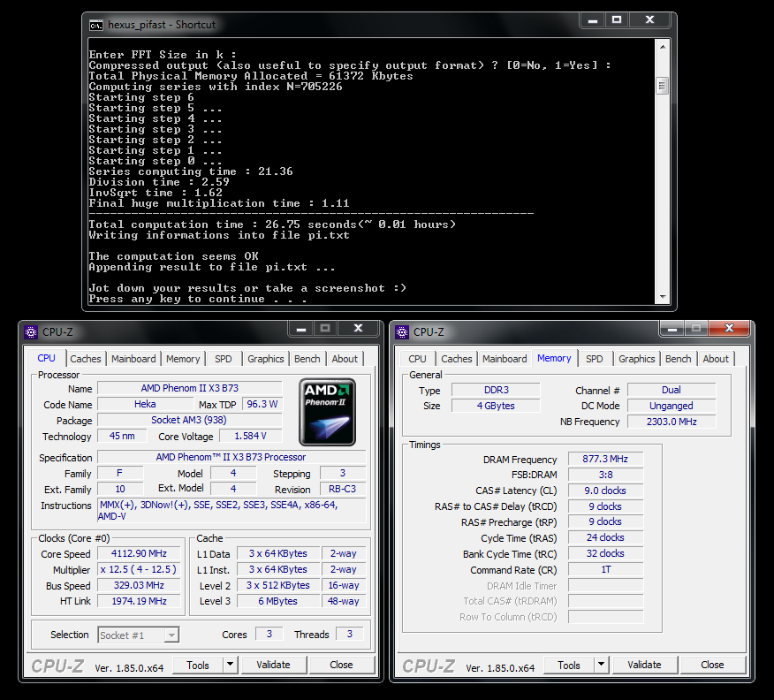Screen dimensions: 774x700
Task: Click the DC Mode value Unganged
Action: [x=672, y=407]
